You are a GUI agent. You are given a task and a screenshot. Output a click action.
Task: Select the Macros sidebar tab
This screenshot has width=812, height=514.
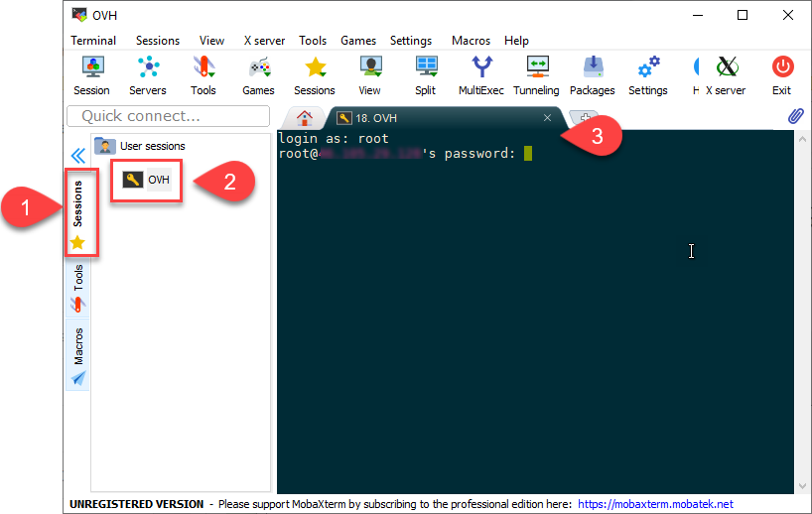coord(78,355)
